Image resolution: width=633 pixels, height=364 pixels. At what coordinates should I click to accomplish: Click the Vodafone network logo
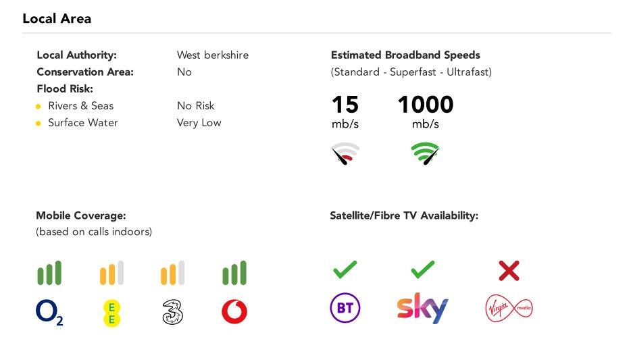(234, 312)
